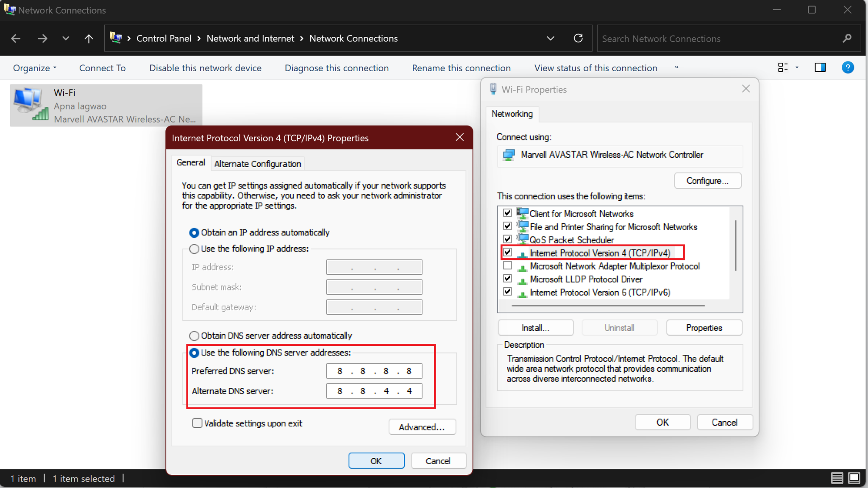Toggle Internet Protocol Version 4 checkbox
This screenshot has width=868, height=488.
[507, 252]
